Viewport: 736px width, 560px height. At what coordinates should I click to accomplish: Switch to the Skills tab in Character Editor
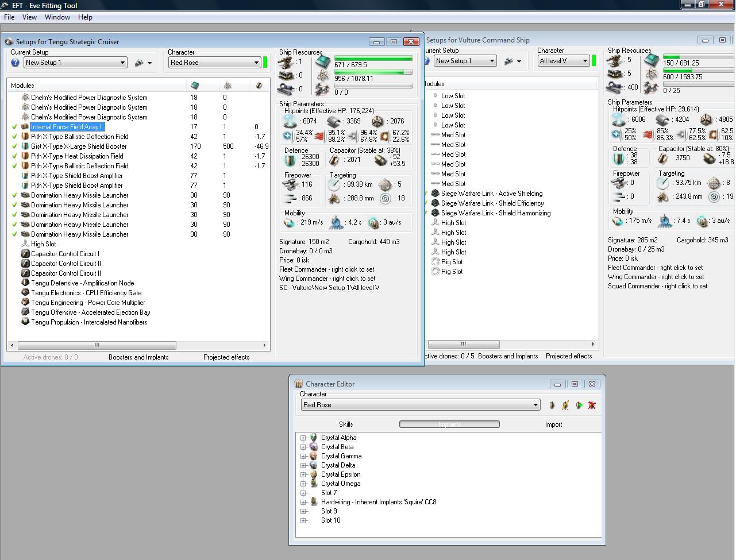(x=346, y=424)
